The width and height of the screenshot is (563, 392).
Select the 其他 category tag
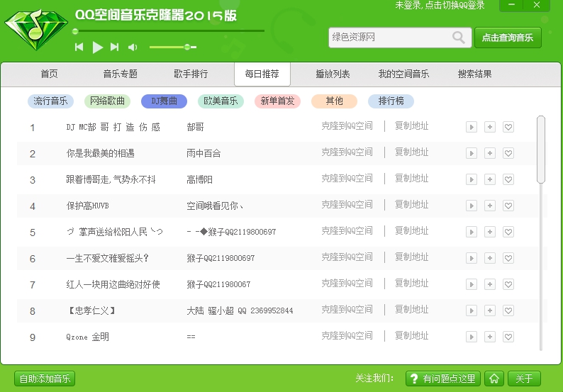point(334,101)
